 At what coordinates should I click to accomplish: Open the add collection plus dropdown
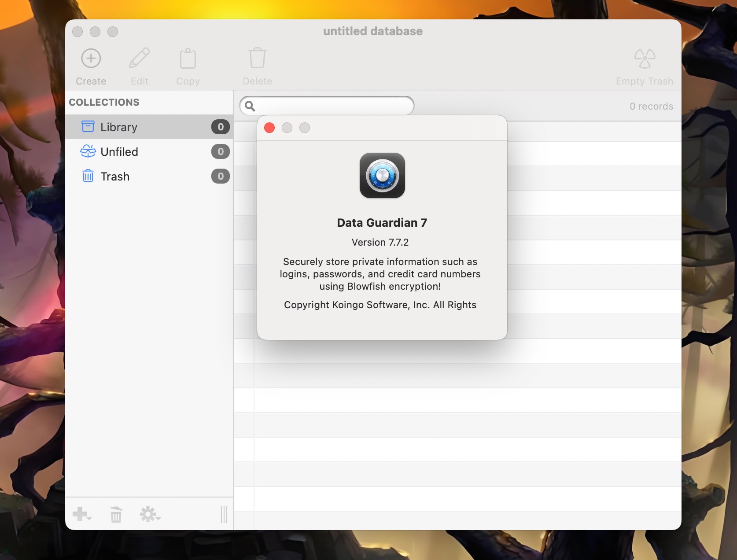(82, 514)
